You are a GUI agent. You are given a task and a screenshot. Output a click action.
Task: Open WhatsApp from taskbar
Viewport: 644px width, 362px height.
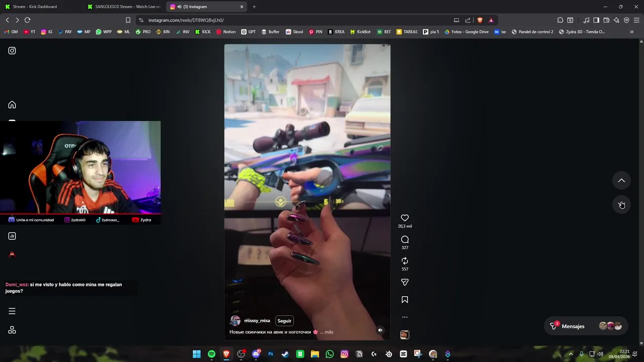point(330,354)
